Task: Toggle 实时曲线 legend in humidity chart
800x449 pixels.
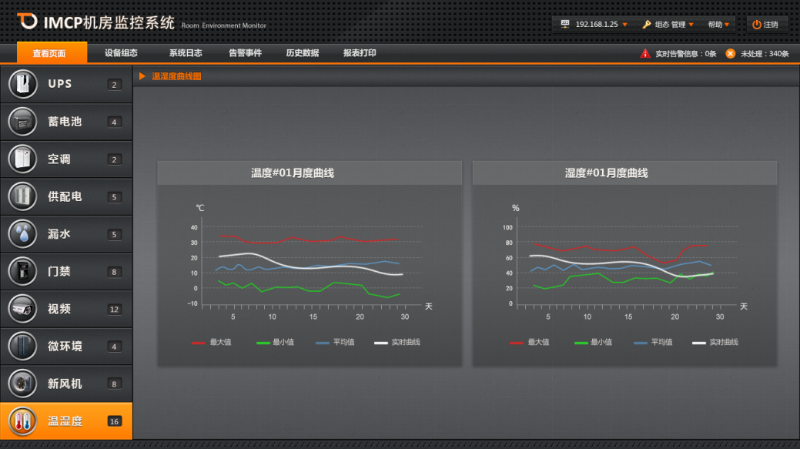Action: coord(714,342)
